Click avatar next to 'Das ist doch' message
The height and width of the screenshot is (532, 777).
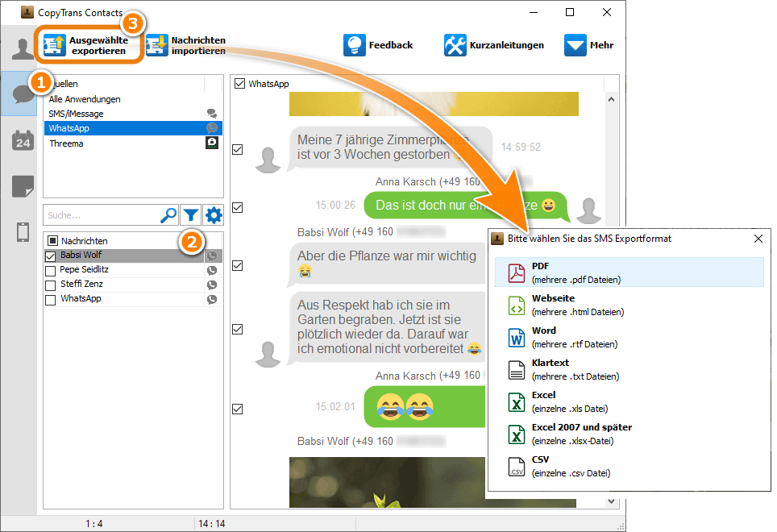tap(588, 210)
